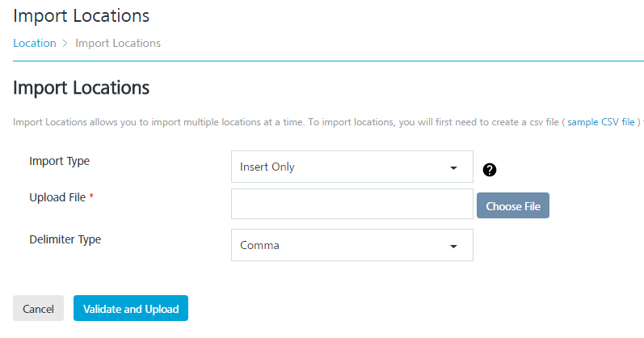This screenshot has width=644, height=338.
Task: Click the 'Import Locations' section heading
Action: 82,87
